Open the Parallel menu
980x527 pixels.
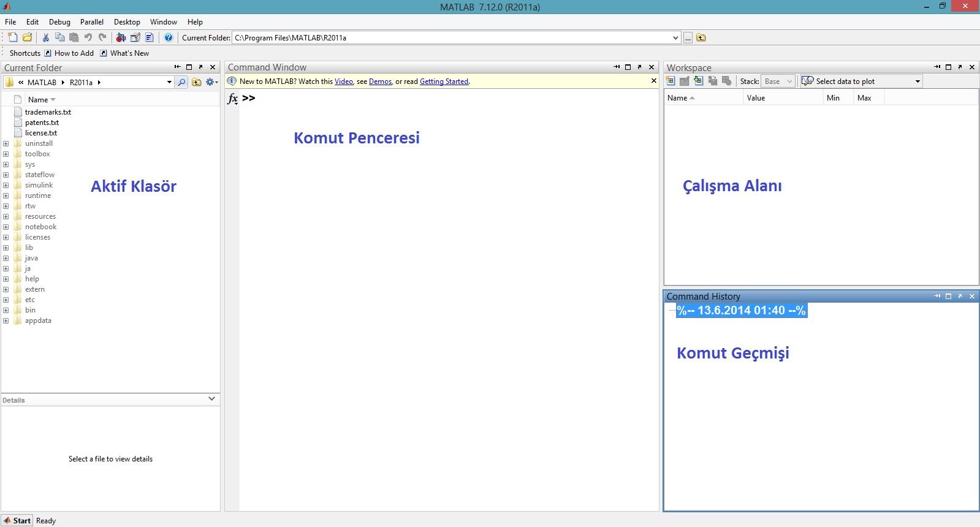click(x=92, y=21)
